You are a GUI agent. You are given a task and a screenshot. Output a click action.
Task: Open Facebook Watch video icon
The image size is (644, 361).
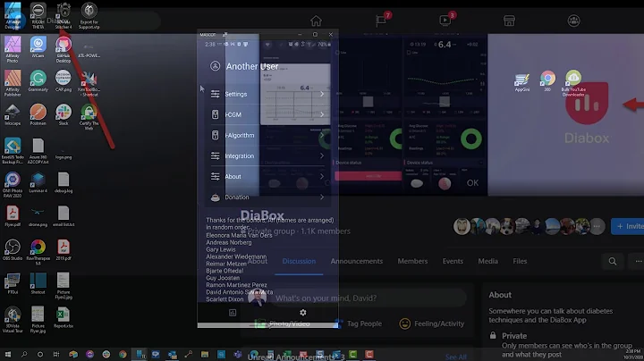point(446,20)
